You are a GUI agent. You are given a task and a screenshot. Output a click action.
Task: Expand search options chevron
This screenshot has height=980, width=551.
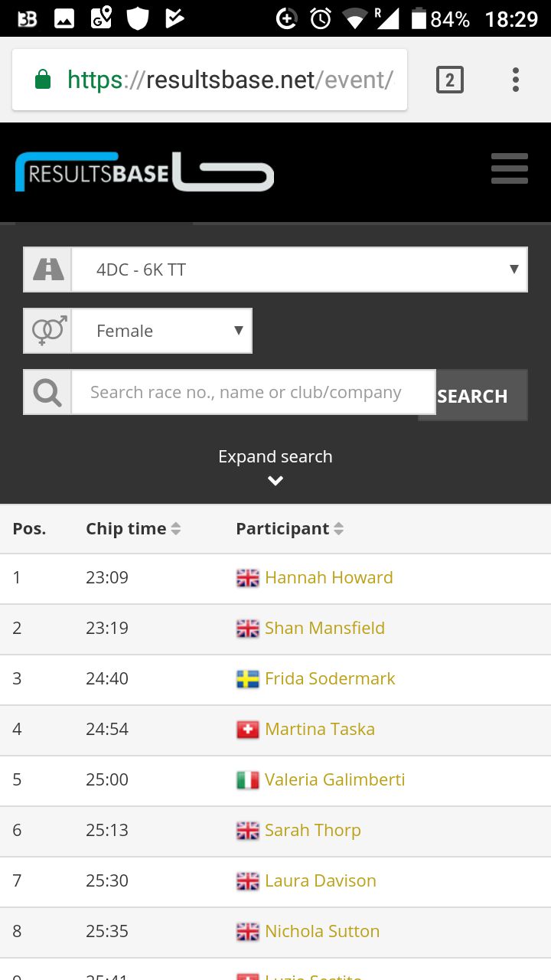(x=275, y=481)
